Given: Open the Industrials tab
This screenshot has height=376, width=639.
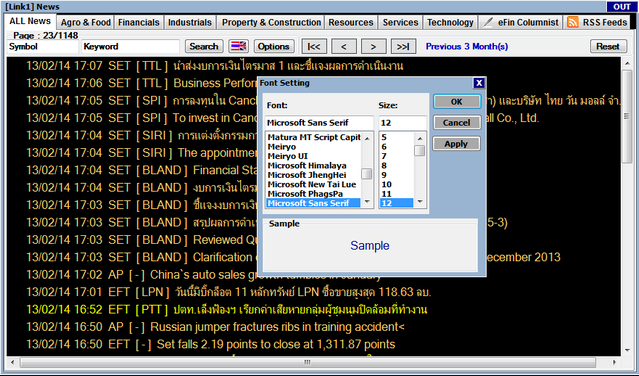Looking at the screenshot, I should click(190, 22).
